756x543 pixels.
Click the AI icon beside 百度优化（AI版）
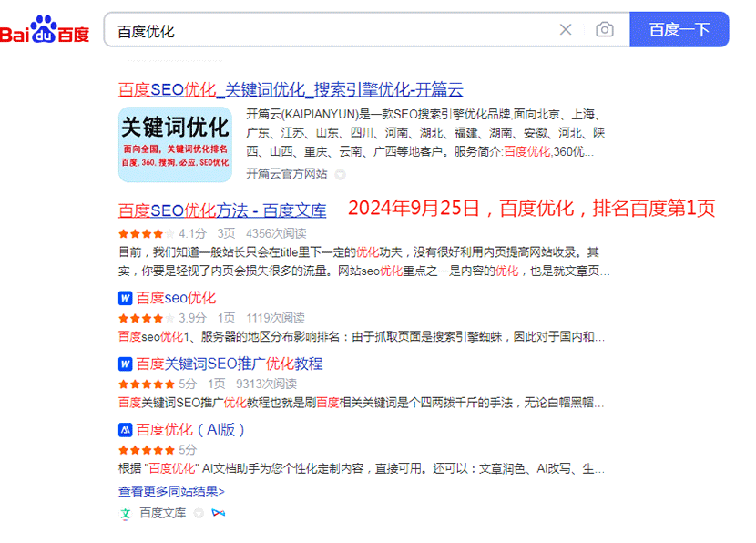coord(125,429)
